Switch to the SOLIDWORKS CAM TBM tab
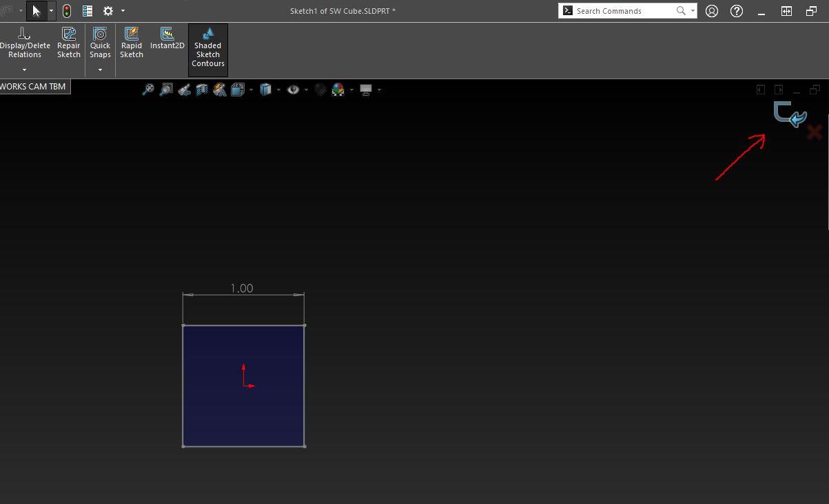The width and height of the screenshot is (829, 504). [34, 87]
